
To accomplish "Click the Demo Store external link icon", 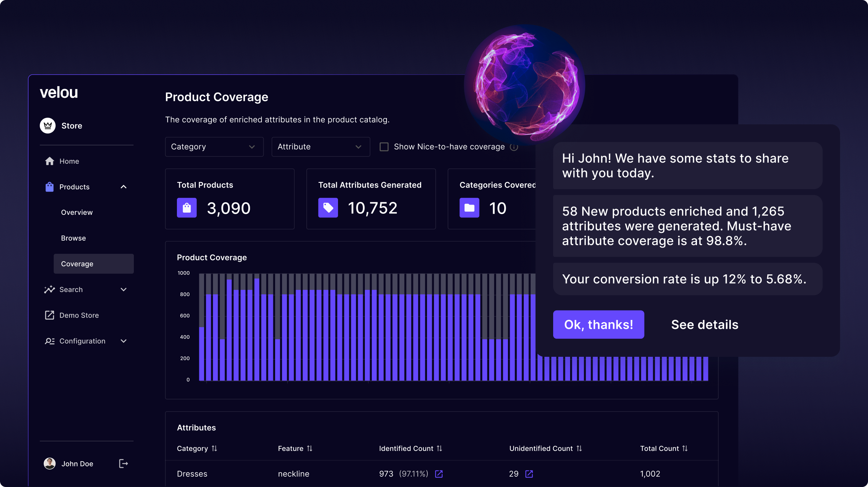I will pos(50,315).
